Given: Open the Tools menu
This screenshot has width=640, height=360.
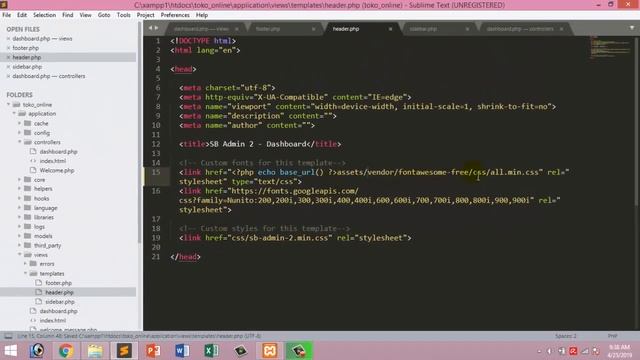Looking at the screenshot, I should tap(123, 15).
